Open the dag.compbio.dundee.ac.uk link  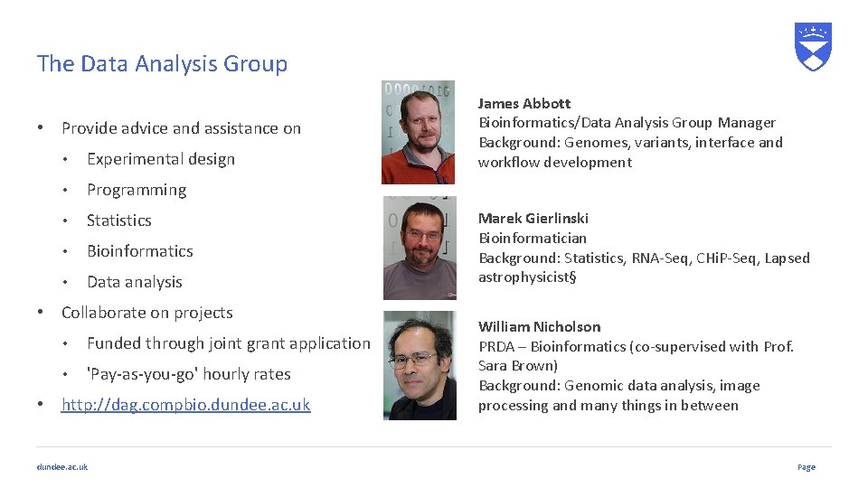click(x=186, y=405)
